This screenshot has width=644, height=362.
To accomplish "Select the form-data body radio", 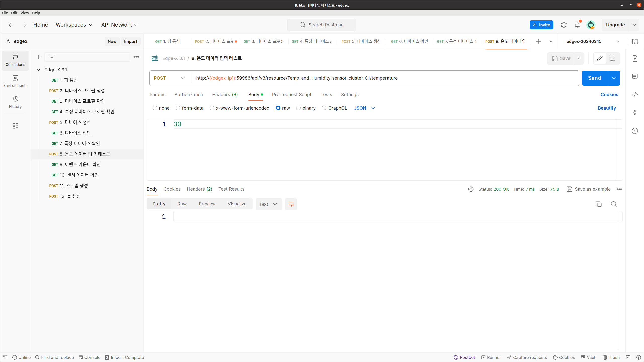I will tap(178, 108).
